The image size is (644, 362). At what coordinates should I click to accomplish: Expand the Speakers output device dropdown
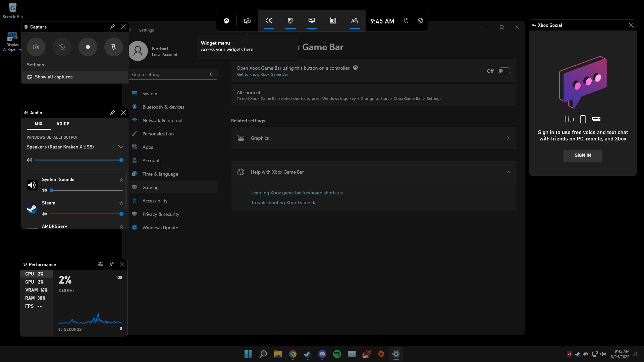tap(120, 147)
